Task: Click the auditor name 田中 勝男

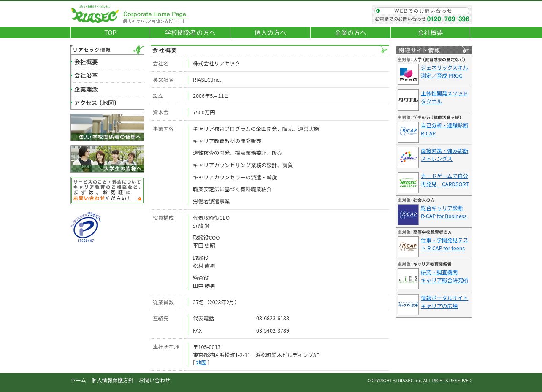Action: point(204,286)
